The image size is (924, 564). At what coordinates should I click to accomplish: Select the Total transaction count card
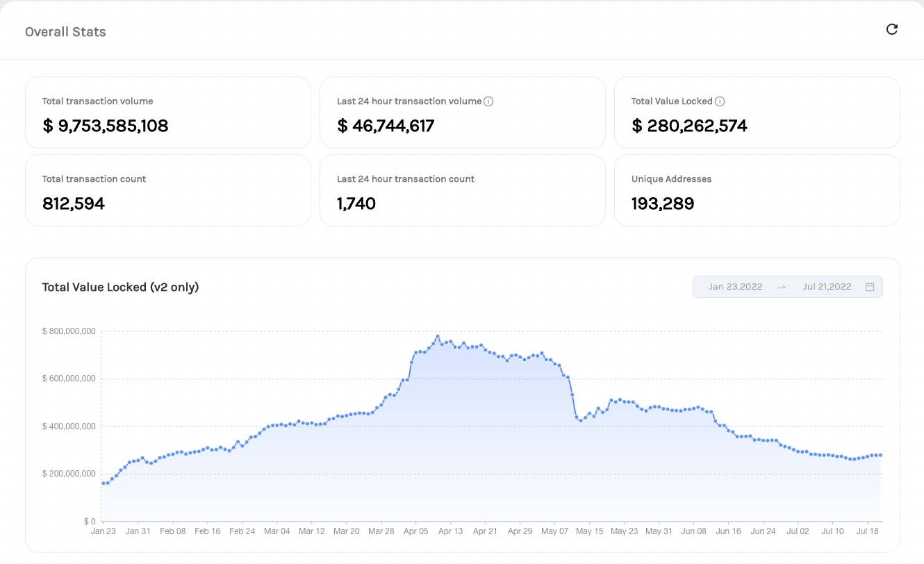(167, 190)
